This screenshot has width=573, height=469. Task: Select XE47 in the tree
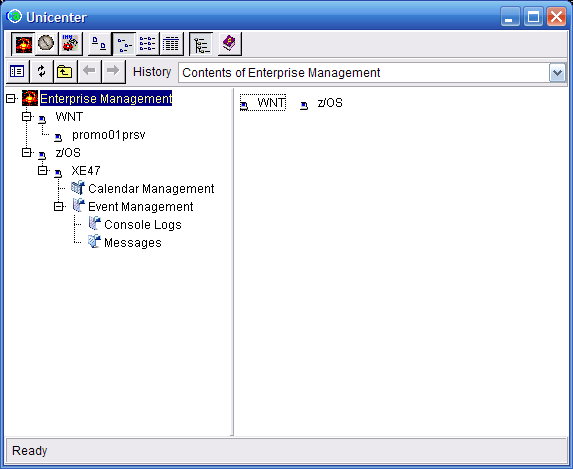[x=86, y=171]
